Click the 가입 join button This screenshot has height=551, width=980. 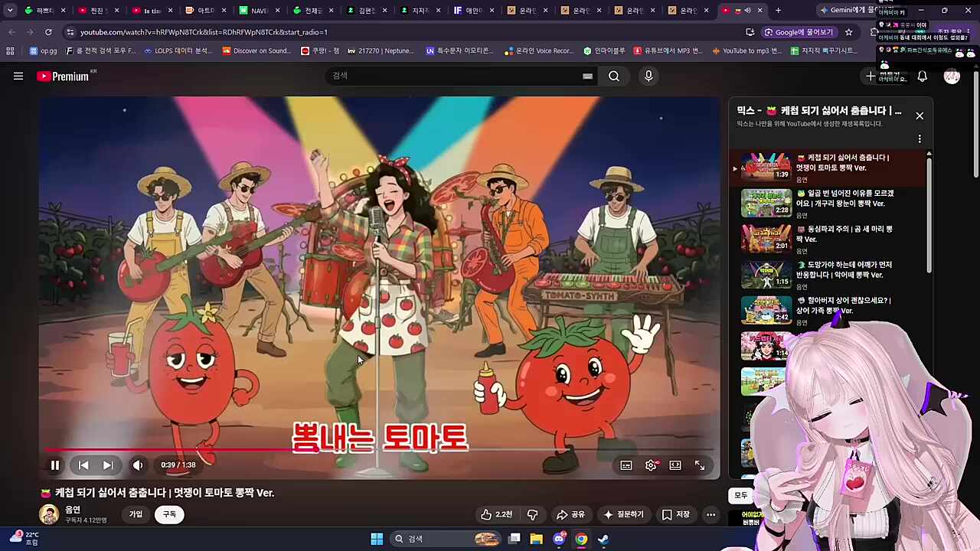tap(136, 514)
